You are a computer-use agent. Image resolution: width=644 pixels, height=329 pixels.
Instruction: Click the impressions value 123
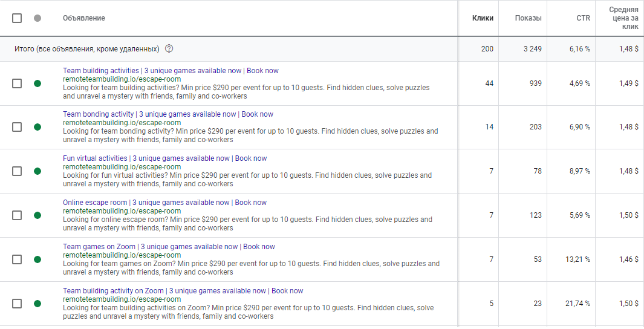(x=536, y=215)
